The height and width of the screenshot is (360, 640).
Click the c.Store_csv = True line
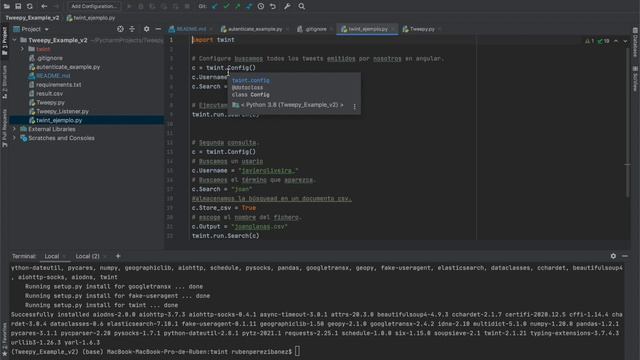[x=224, y=208]
